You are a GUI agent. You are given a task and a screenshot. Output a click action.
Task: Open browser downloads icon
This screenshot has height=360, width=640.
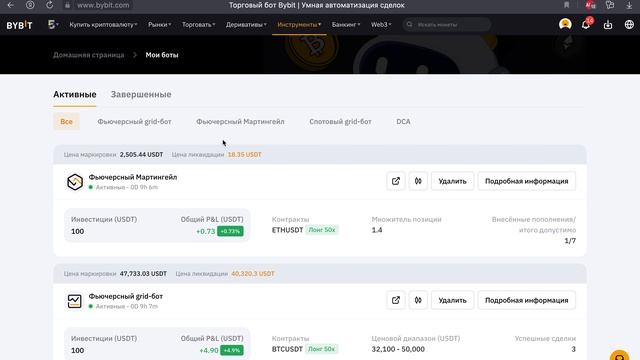629,5
